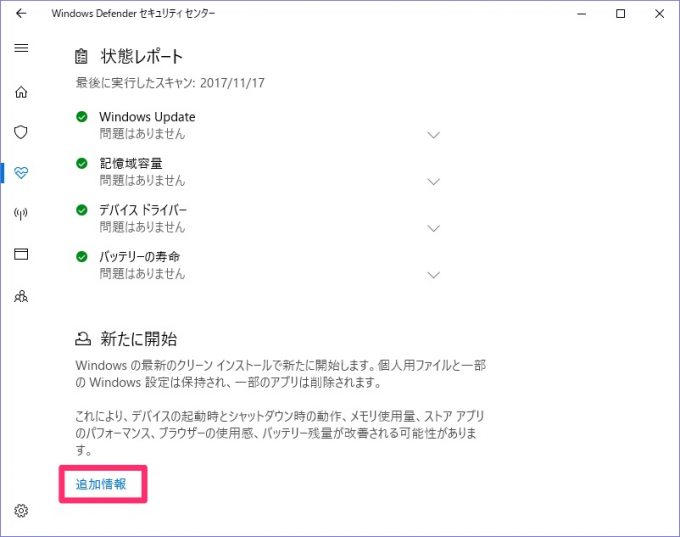Select the Windows Update heading text
Image resolution: width=680 pixels, height=537 pixels.
tap(147, 117)
